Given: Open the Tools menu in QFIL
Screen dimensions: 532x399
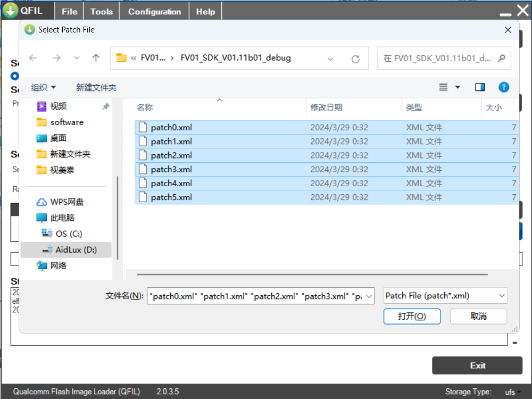Looking at the screenshot, I should coord(102,12).
